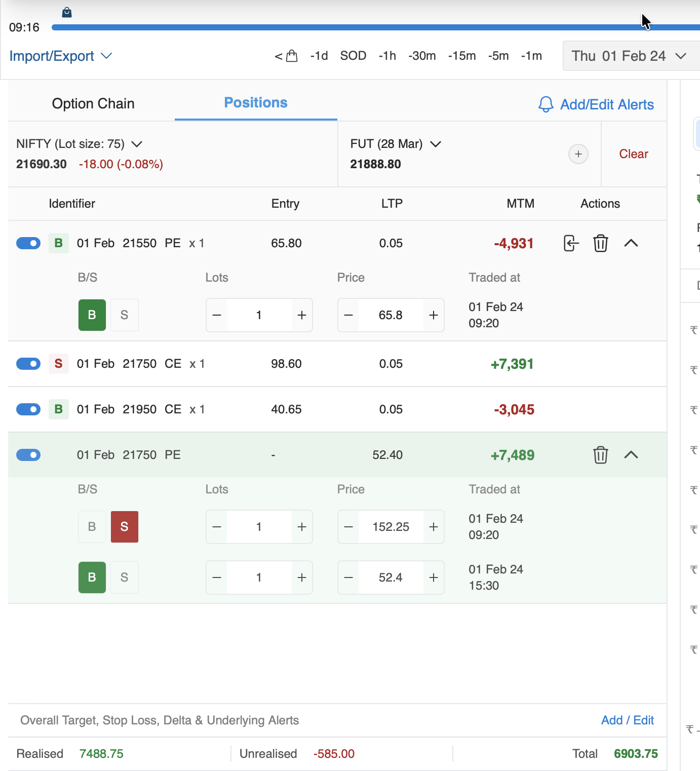Switch to the Option Chain tab
700x771 pixels.
tap(93, 103)
